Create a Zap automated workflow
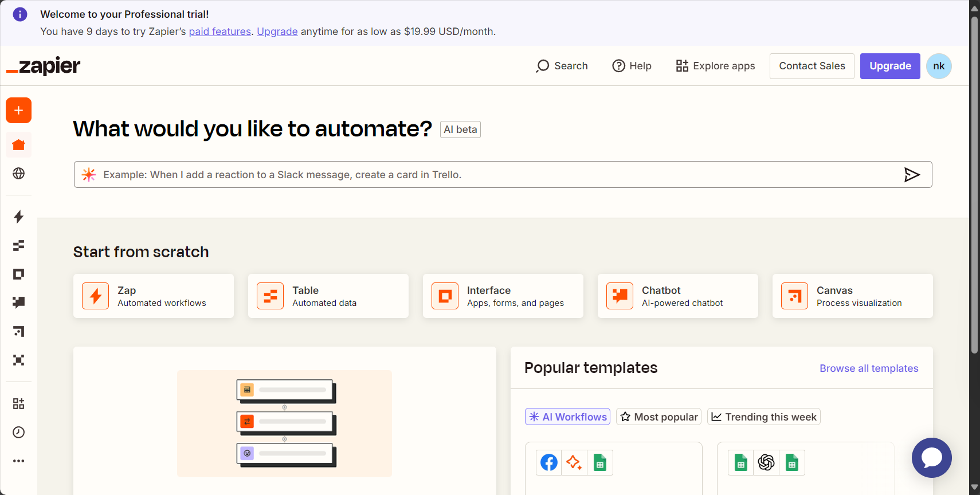 coord(154,296)
